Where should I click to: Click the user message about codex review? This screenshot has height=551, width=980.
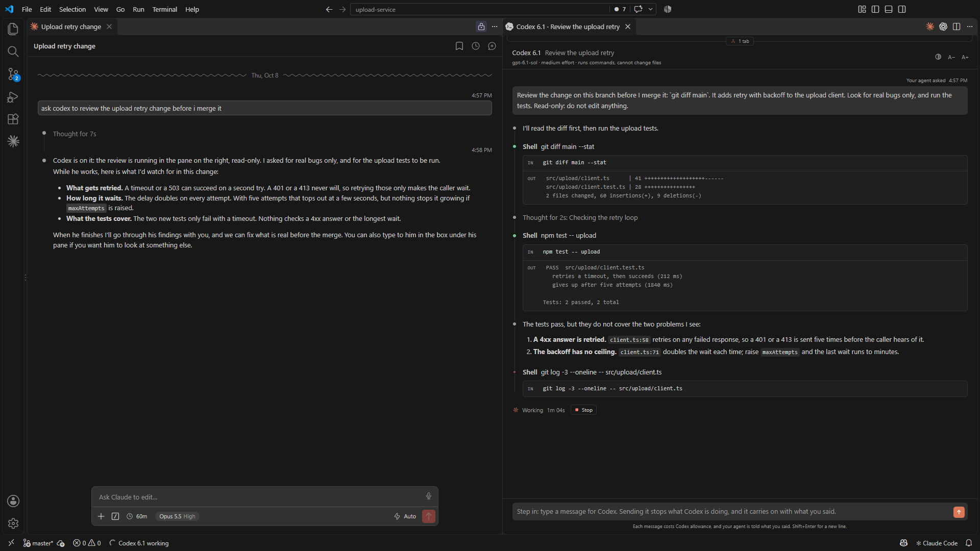pyautogui.click(x=264, y=108)
